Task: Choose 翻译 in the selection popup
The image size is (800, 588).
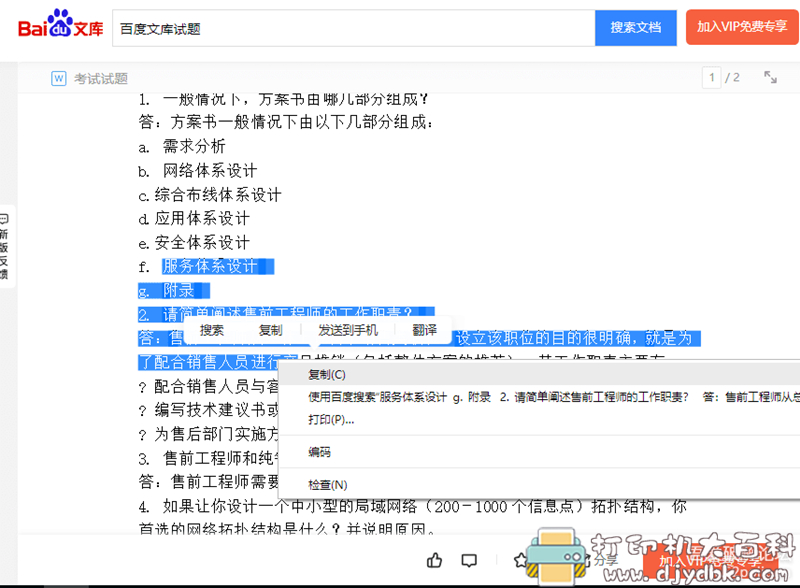Action: [424, 330]
